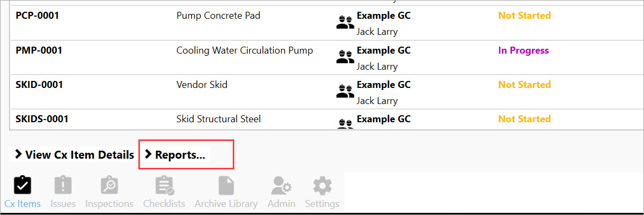Click crew icon in SKID-0001 row
The image size is (644, 215).
[345, 91]
